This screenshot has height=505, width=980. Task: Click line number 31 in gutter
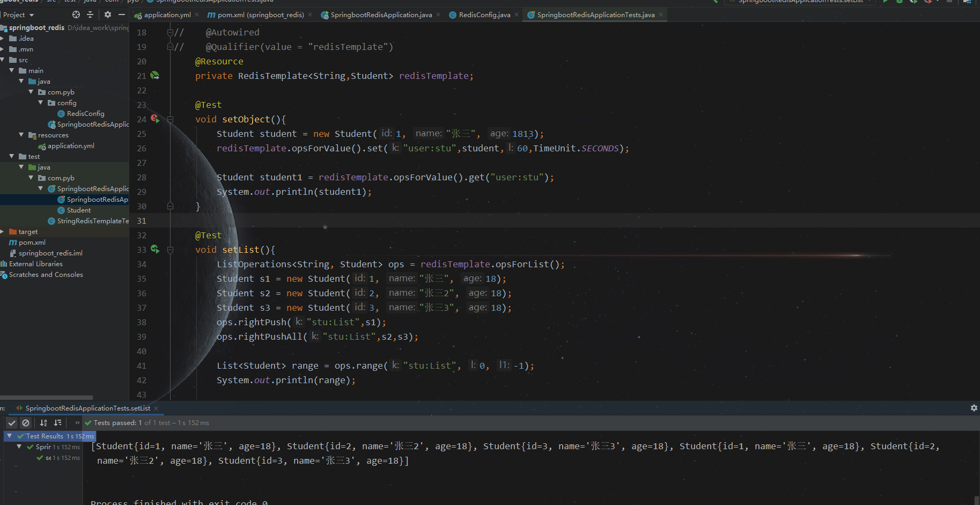(x=141, y=221)
